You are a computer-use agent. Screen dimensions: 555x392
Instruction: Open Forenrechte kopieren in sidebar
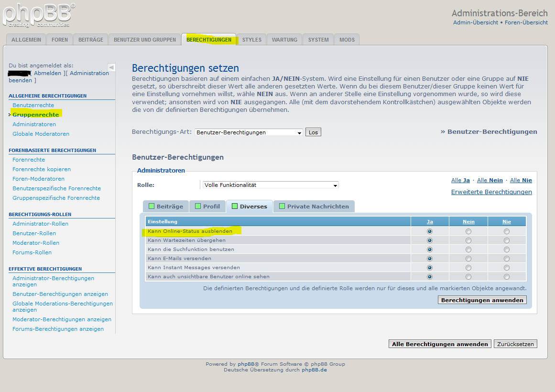[x=42, y=169]
